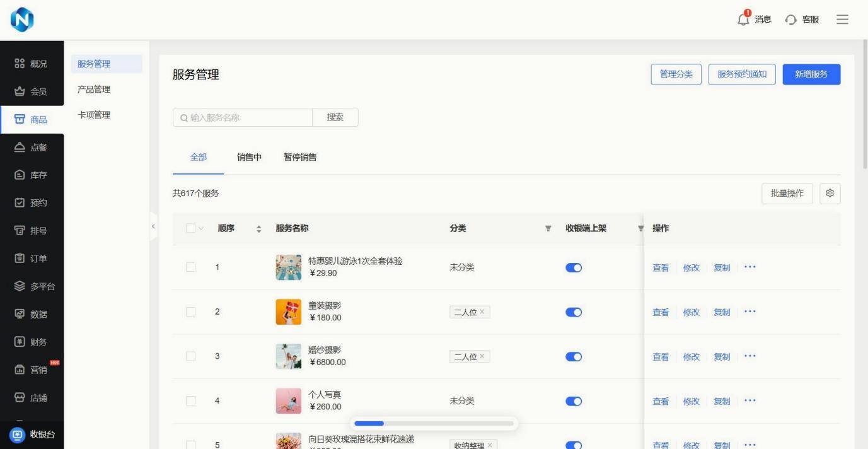
Task: Click 修改 link for 特惠婴儿游泳 service
Action: tap(691, 268)
